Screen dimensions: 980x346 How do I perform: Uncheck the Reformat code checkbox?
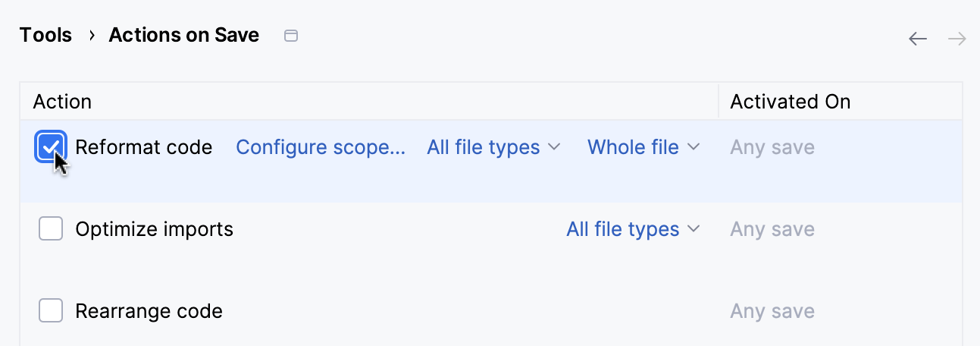(51, 146)
